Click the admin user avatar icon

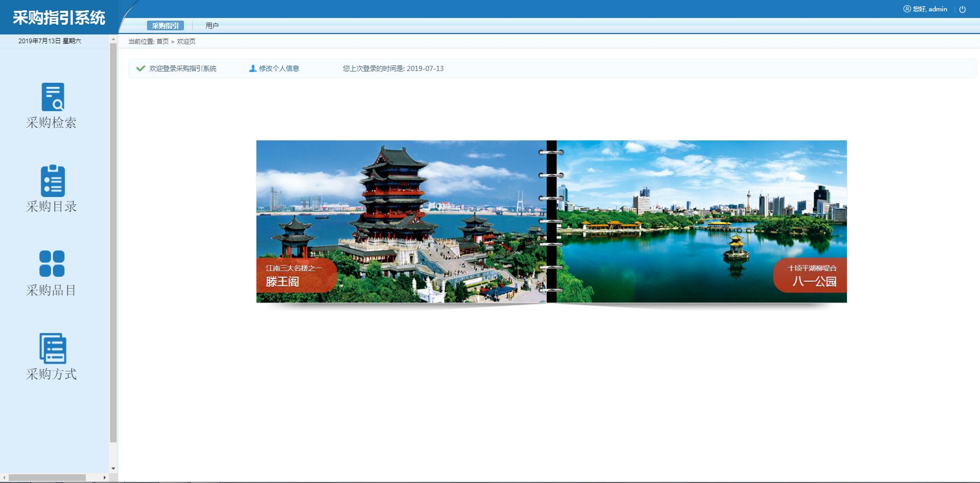(x=907, y=9)
